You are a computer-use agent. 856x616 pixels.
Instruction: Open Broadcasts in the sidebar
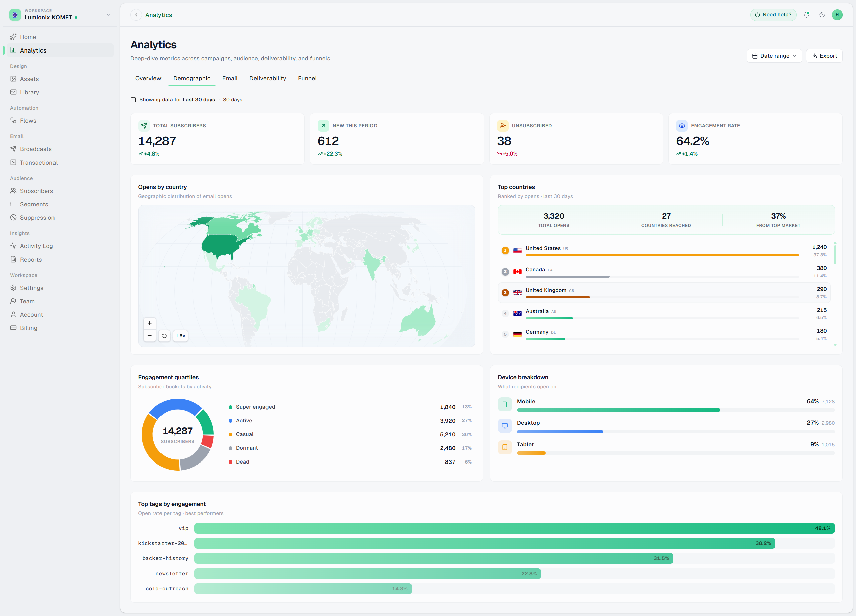point(61,149)
